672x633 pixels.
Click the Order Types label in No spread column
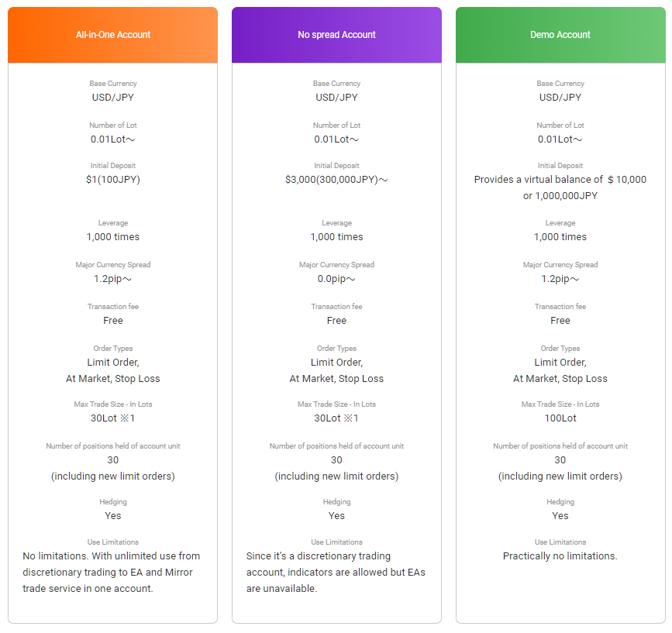point(336,348)
